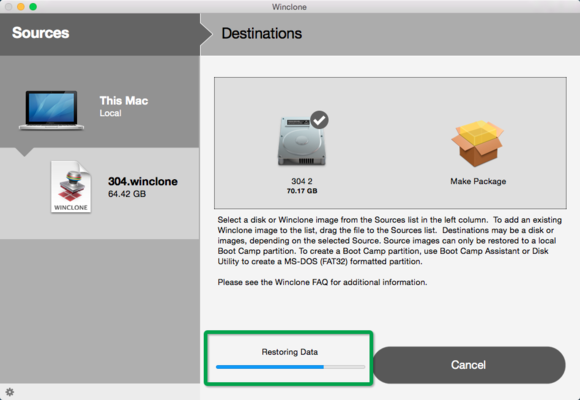Click the This Mac label
Image resolution: width=580 pixels, height=400 pixels.
[124, 101]
